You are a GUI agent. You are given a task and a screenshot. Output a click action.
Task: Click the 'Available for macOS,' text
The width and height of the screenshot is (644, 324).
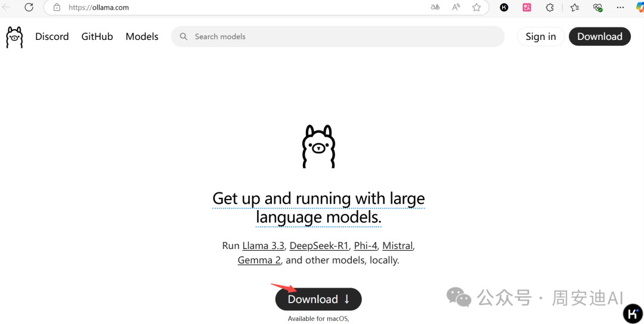pyautogui.click(x=318, y=319)
